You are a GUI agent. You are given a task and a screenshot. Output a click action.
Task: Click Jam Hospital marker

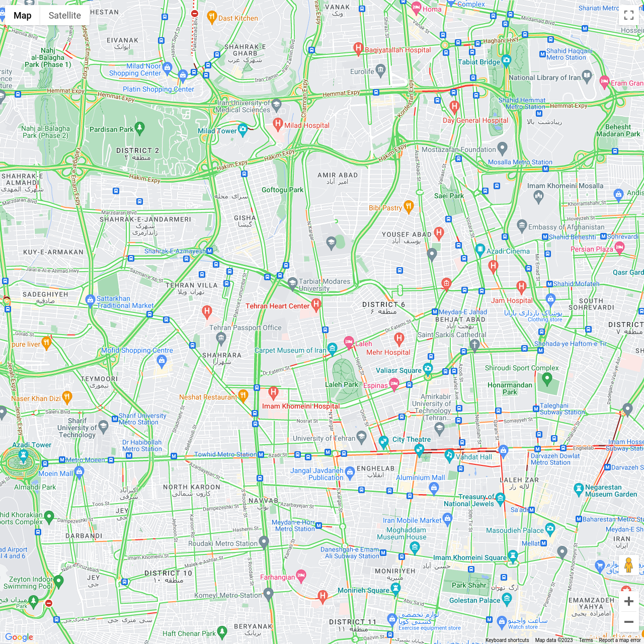(x=521, y=287)
